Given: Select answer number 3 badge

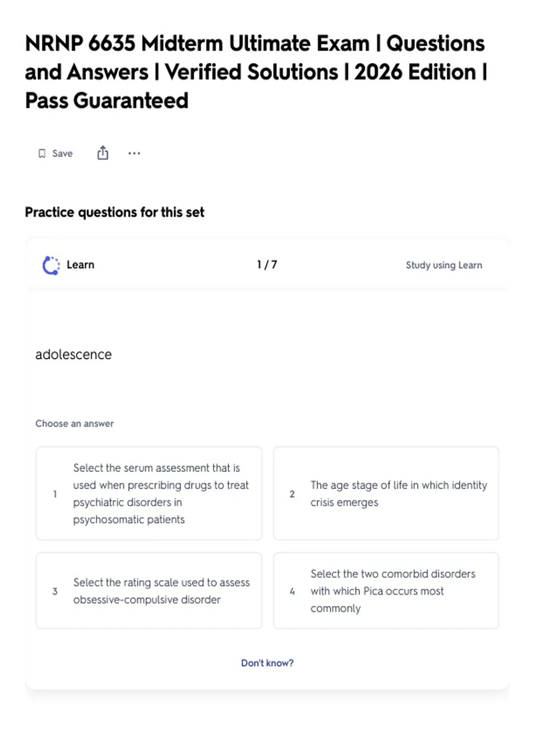Looking at the screenshot, I should tap(55, 591).
